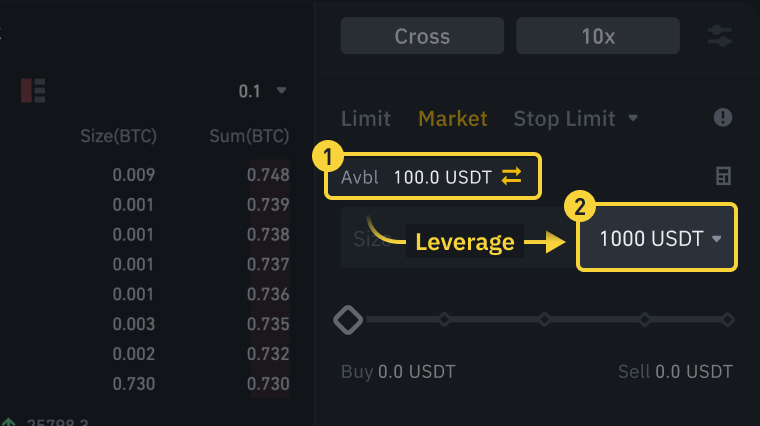This screenshot has height=426, width=760.
Task: Select the Market order tab
Action: pos(453,118)
